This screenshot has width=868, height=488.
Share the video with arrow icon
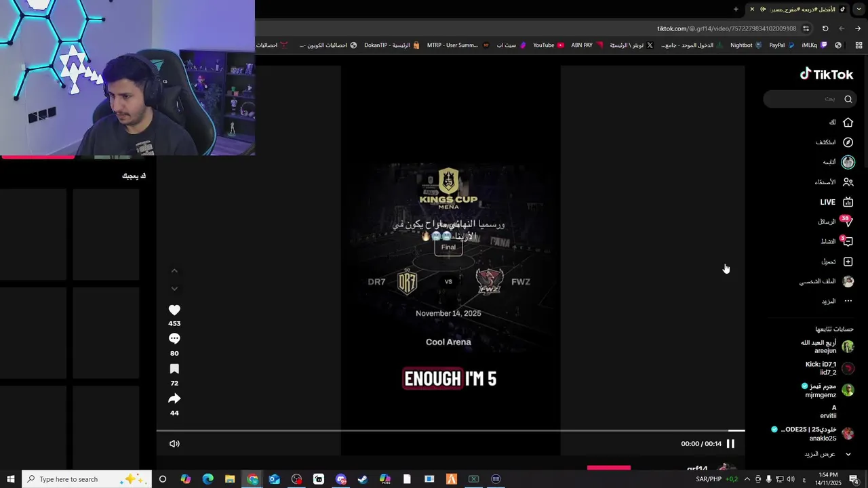[174, 399]
